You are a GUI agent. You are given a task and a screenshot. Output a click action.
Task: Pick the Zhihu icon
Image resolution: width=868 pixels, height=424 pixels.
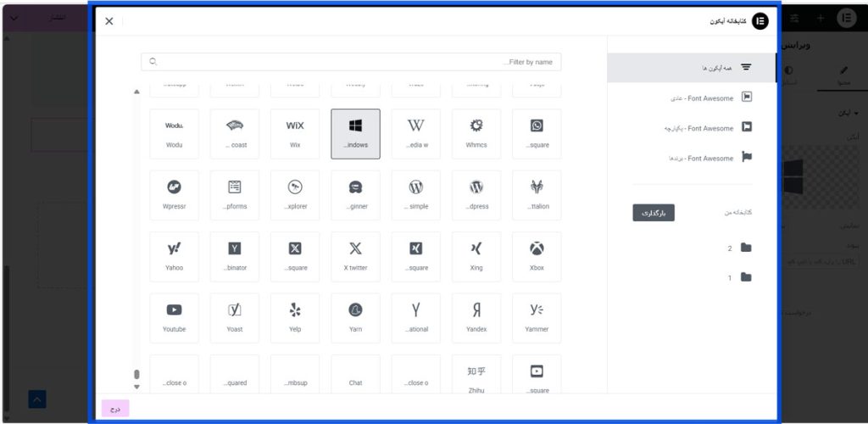[x=476, y=377]
